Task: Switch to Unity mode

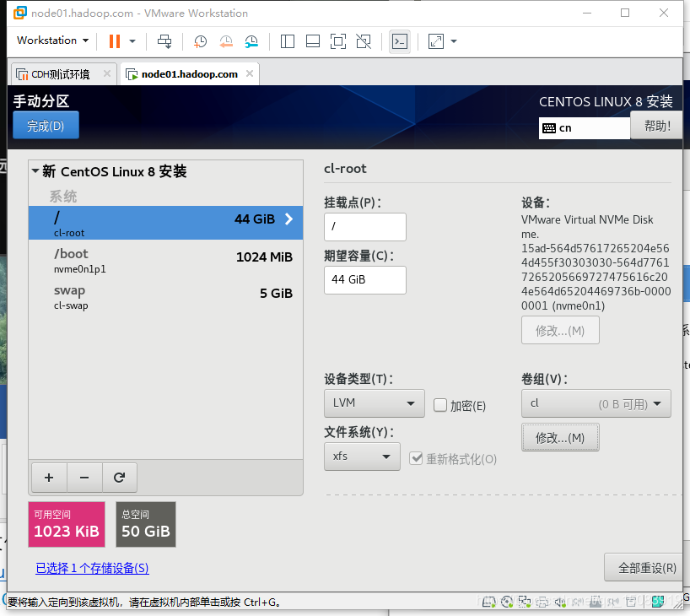Action: (x=364, y=41)
